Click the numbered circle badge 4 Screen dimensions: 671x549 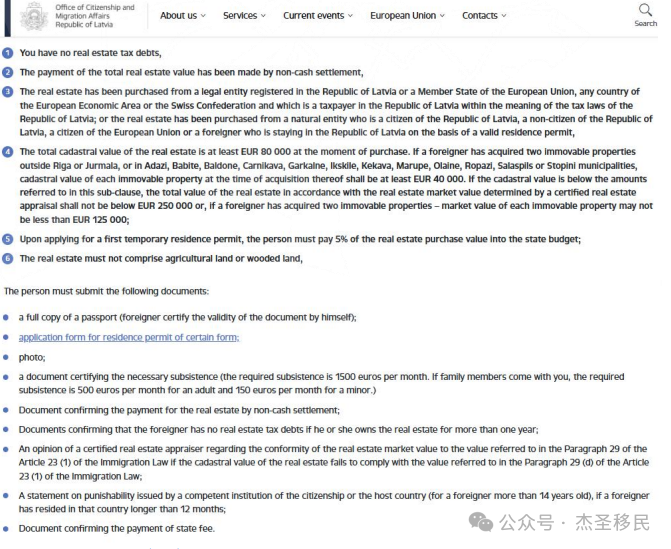tap(8, 152)
